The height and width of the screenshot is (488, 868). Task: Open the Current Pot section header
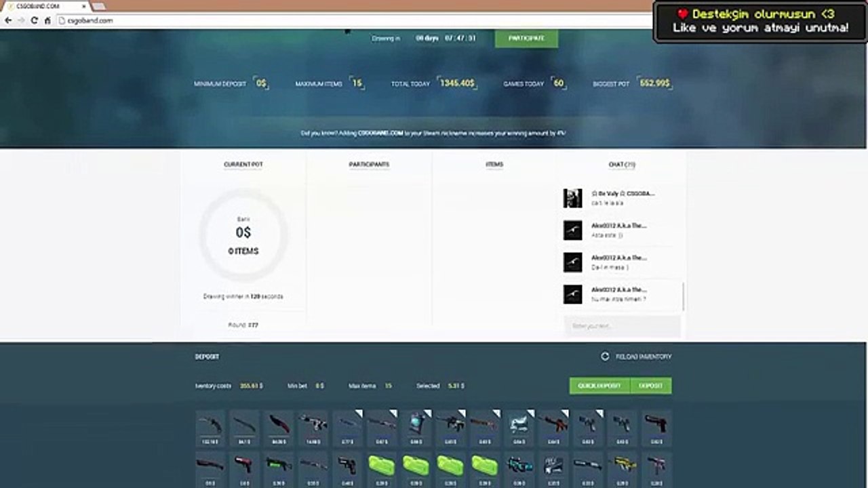click(x=243, y=165)
